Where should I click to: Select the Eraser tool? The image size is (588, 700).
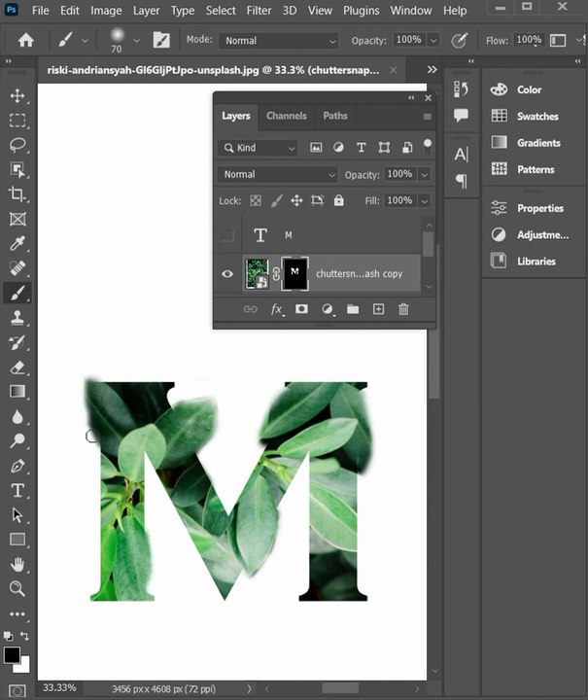pyautogui.click(x=17, y=367)
